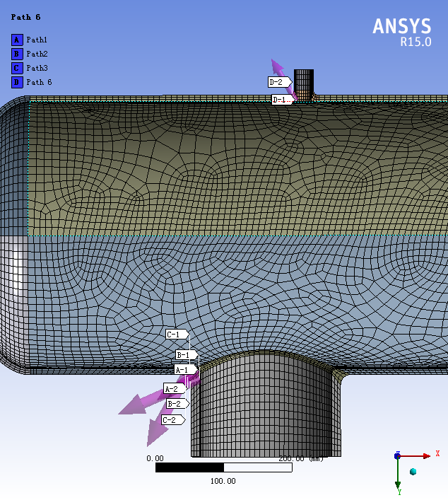Select the Path3 legend label
The image size is (448, 500).
[x=37, y=68]
